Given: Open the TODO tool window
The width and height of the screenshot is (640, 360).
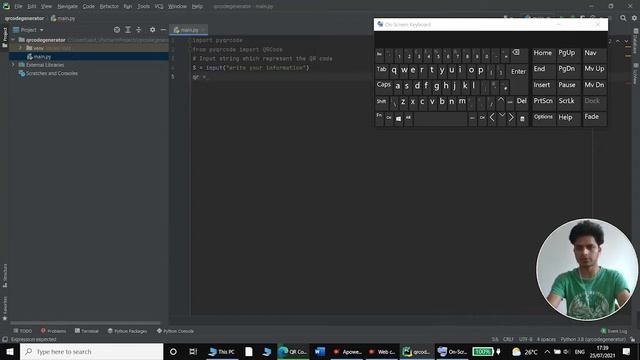Looking at the screenshot, I should click(22, 331).
